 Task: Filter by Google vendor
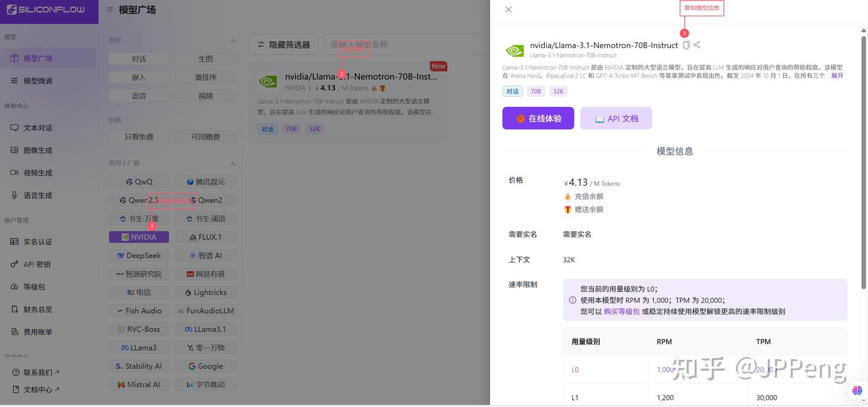pyautogui.click(x=206, y=366)
